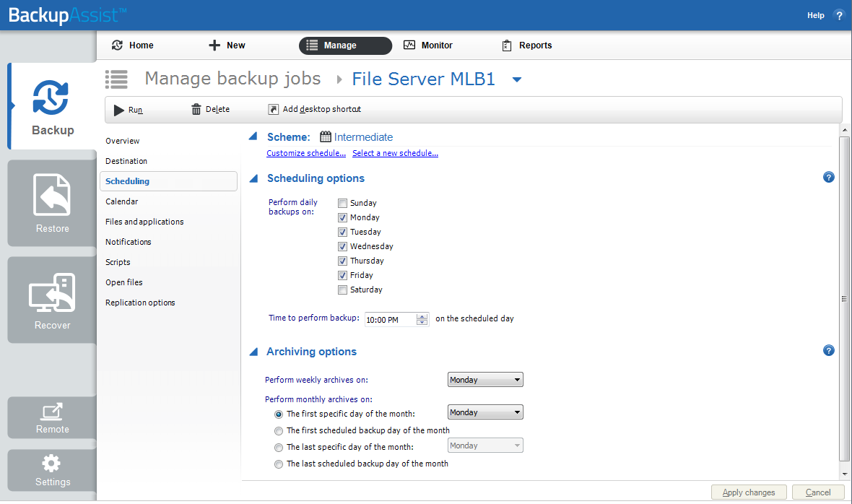Enable Sunday daily backup checkbox

coord(342,203)
